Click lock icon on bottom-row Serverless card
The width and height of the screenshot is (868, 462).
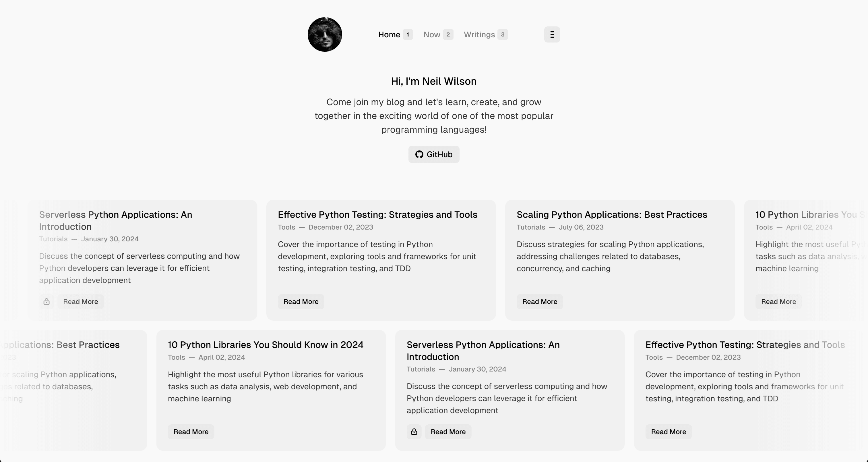414,432
